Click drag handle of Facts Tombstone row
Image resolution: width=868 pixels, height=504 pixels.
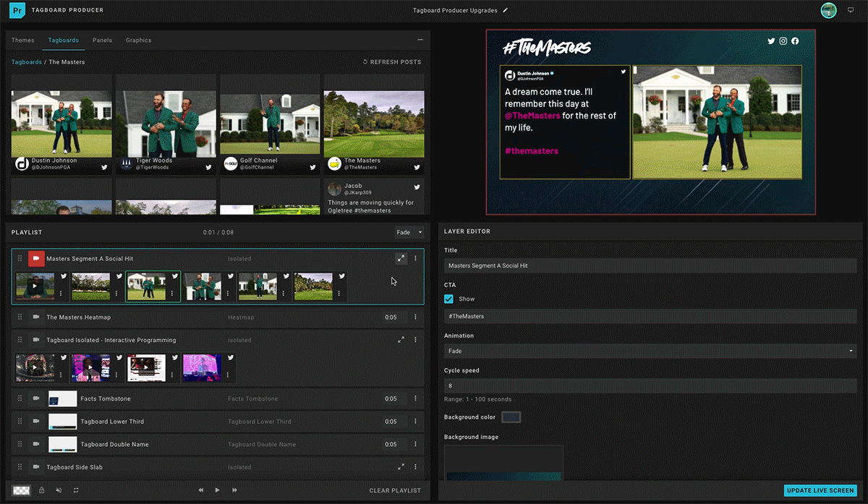tap(20, 399)
